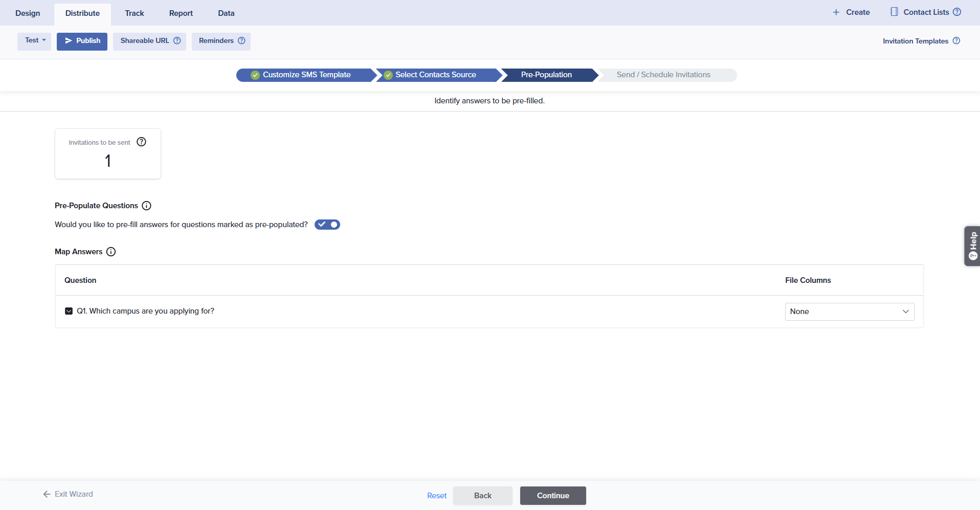This screenshot has height=510, width=980.
Task: Click the help icon beside Contact Lists
Action: [x=957, y=12]
